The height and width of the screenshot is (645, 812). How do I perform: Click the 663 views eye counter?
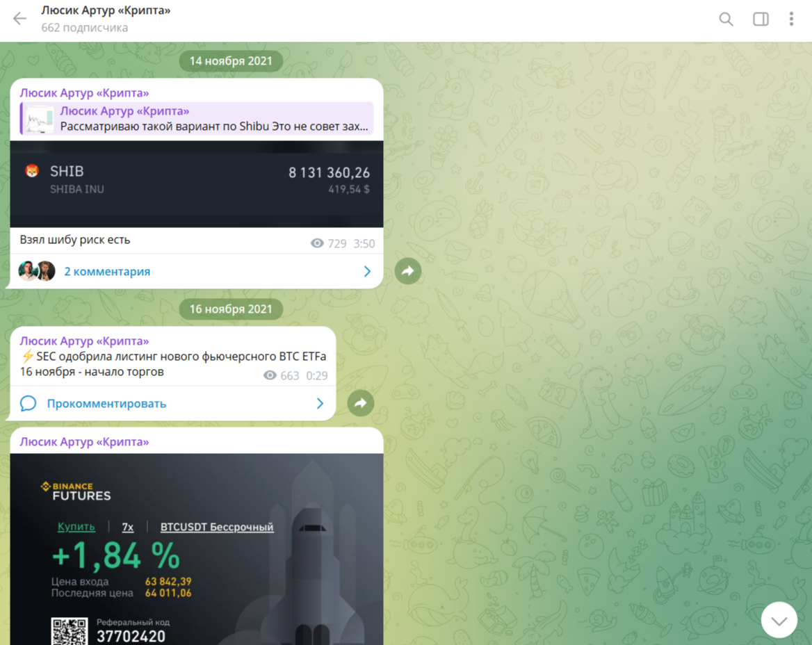[281, 375]
